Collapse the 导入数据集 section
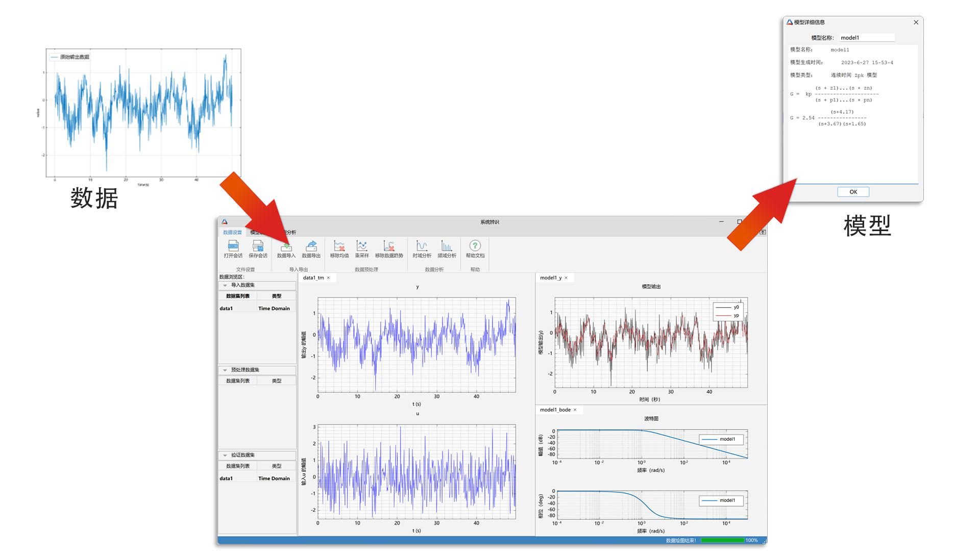The width and height of the screenshot is (980, 551). click(x=225, y=285)
